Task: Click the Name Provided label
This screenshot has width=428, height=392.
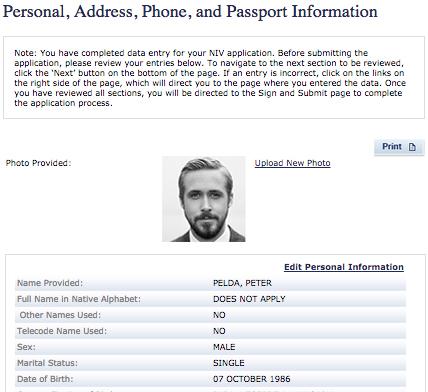Action: (50, 283)
